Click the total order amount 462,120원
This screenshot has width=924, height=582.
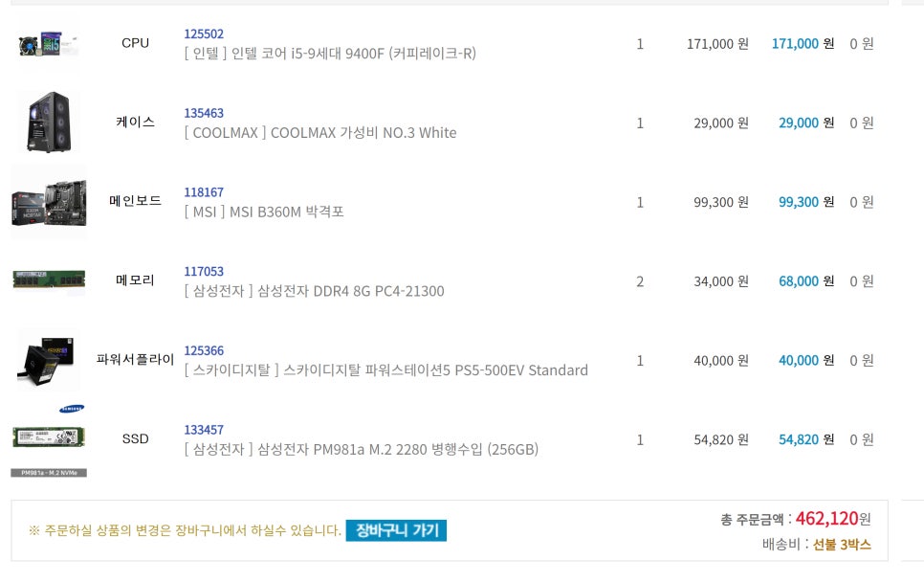(833, 519)
